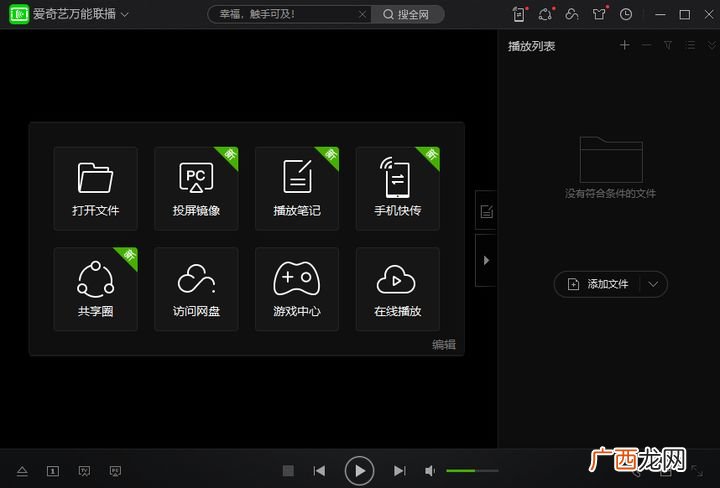Adjust the green volume slider
The width and height of the screenshot is (720, 488).
(x=472, y=471)
